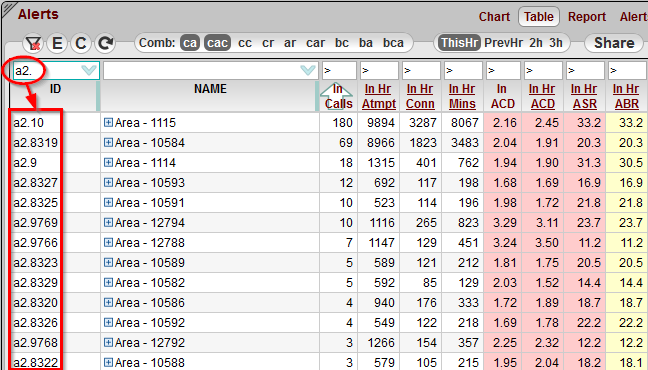
Task: Sort by In Hr ASR column
Action: pos(585,96)
